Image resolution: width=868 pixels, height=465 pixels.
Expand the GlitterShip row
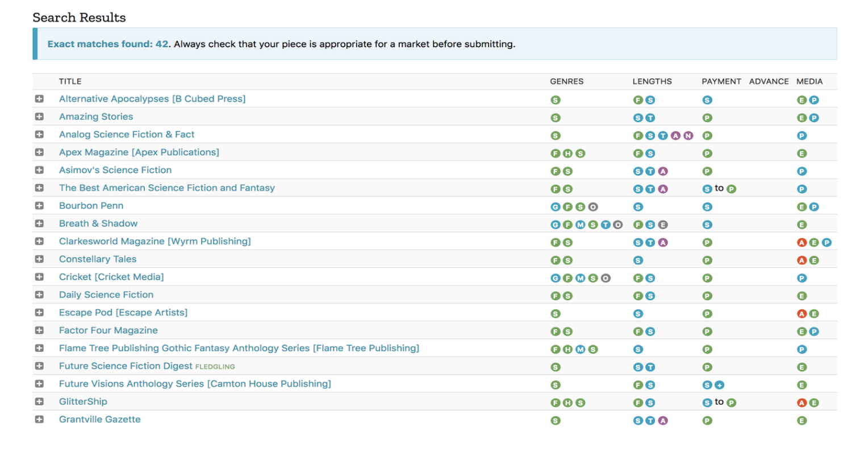click(39, 401)
